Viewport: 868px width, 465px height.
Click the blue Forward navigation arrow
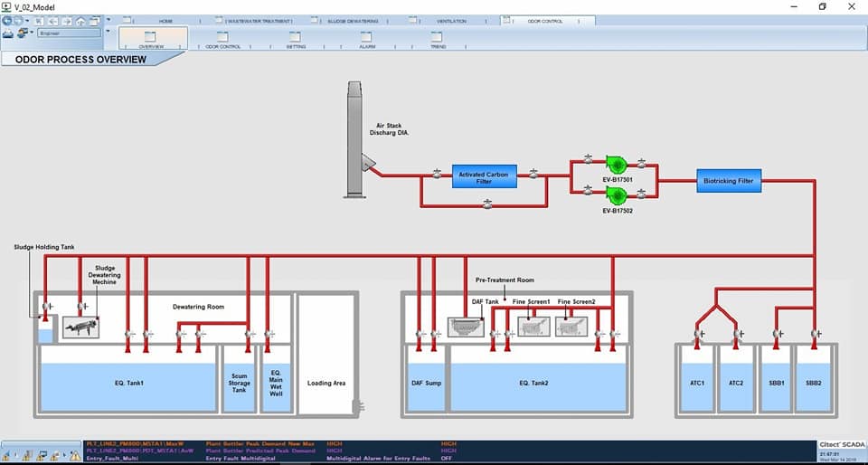[18, 21]
